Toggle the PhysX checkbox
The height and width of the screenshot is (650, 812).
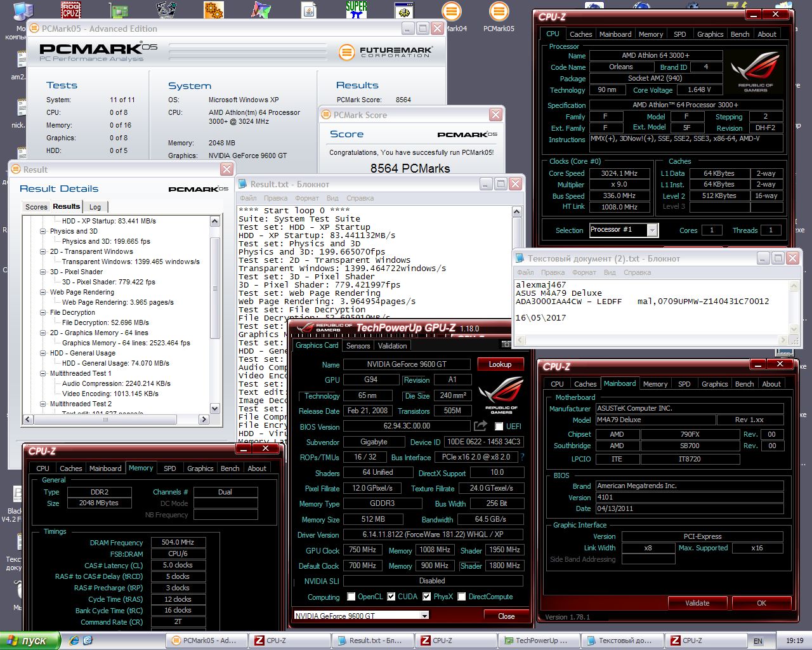(x=427, y=597)
